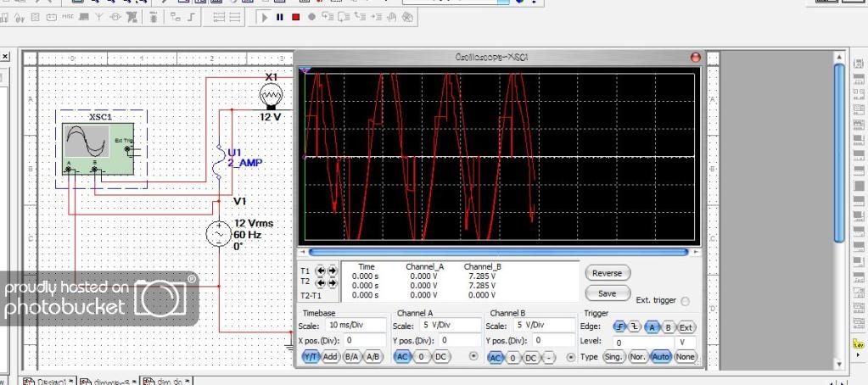Viewport: 868px width, 385px height.
Task: Move cursor T1 right with arrow
Action: coord(332,271)
